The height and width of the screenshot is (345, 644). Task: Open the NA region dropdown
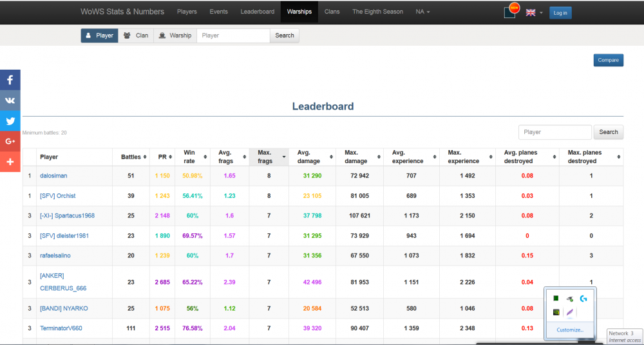click(x=422, y=12)
